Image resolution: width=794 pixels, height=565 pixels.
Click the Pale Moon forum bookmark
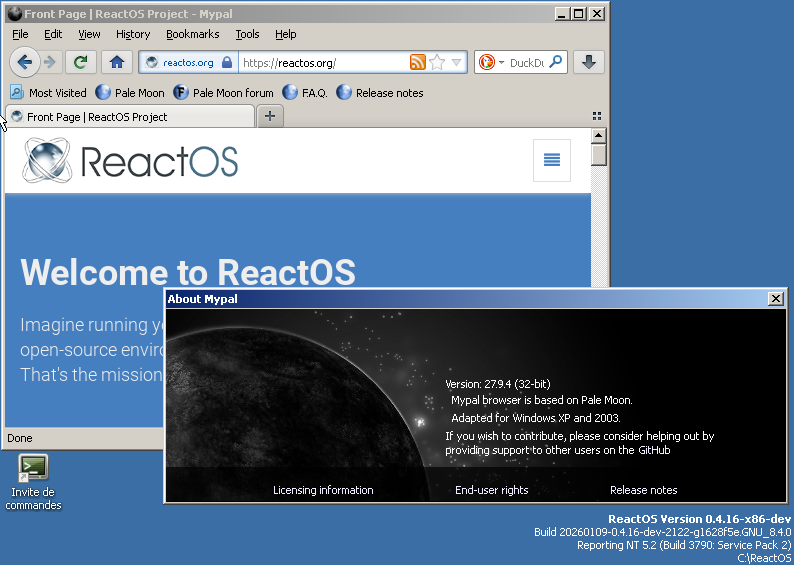tap(223, 93)
